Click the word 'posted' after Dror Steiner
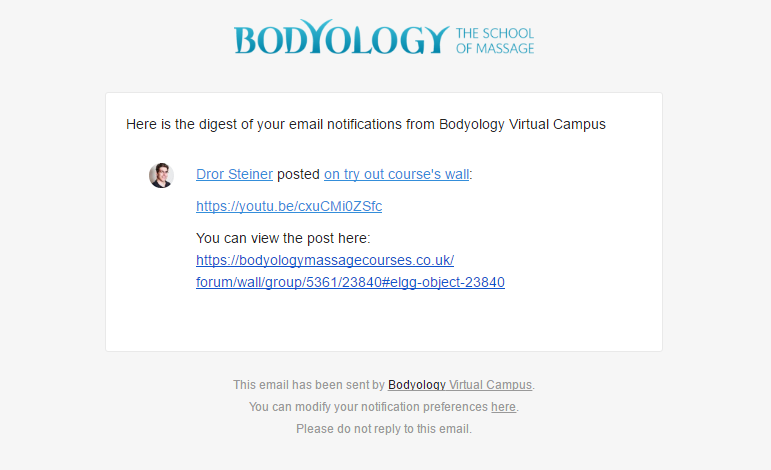This screenshot has width=771, height=470. pyautogui.click(x=298, y=174)
